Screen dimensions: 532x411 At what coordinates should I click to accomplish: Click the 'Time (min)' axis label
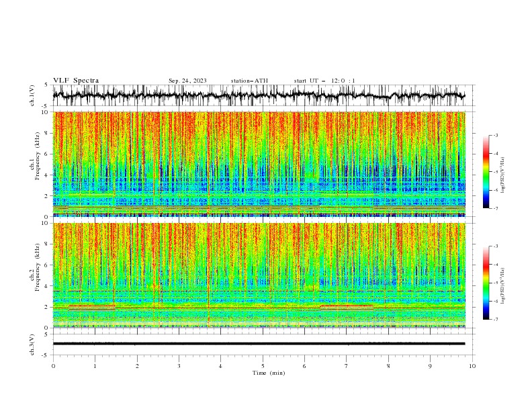(x=269, y=373)
